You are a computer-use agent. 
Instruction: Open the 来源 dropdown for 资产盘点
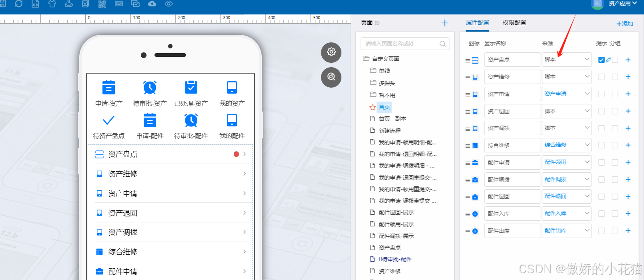click(x=567, y=60)
